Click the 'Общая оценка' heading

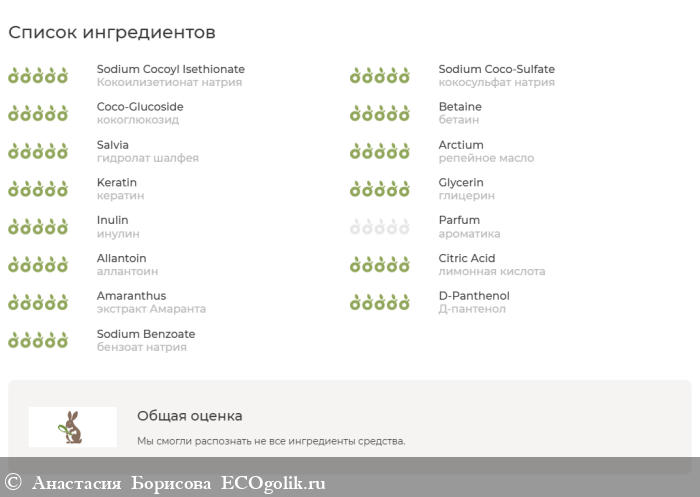[x=189, y=416]
